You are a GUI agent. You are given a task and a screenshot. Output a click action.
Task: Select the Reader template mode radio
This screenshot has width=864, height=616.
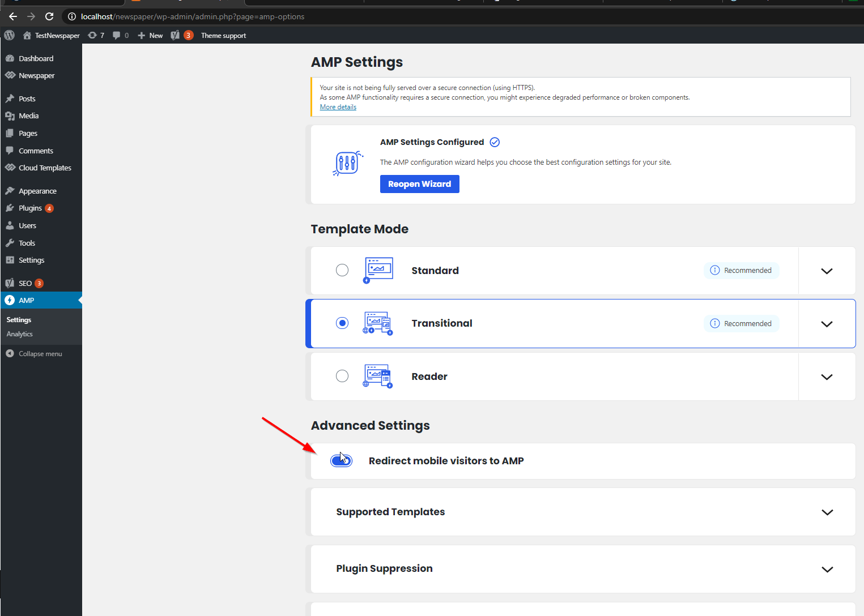click(342, 376)
